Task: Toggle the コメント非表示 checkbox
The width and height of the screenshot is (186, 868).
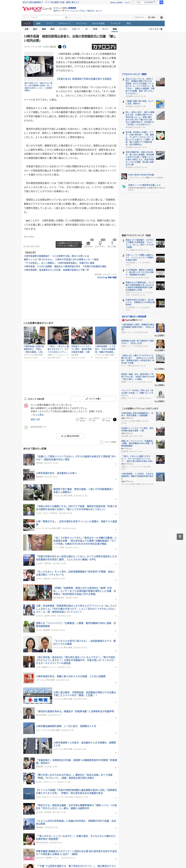Action: click(x=102, y=442)
